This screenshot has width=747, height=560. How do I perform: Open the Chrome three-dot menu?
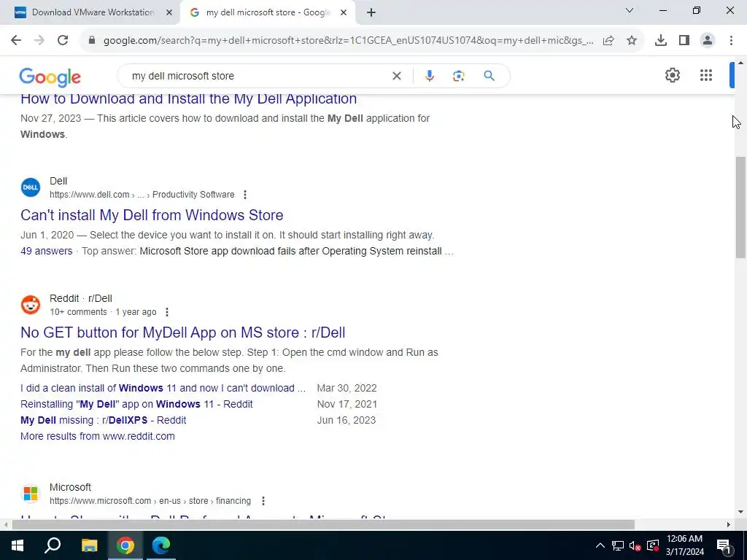pyautogui.click(x=731, y=41)
